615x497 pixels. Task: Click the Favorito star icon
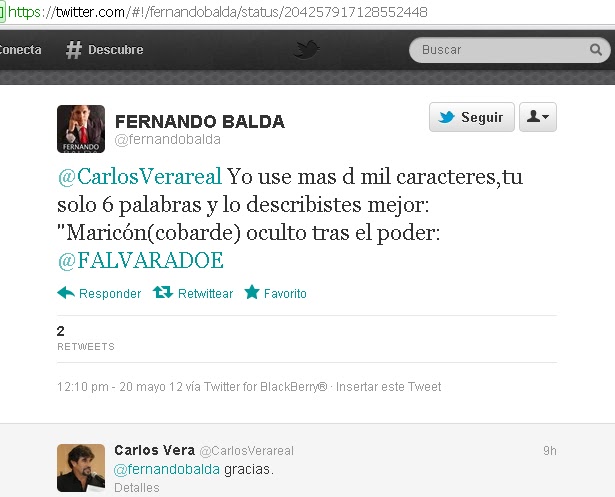(x=252, y=292)
